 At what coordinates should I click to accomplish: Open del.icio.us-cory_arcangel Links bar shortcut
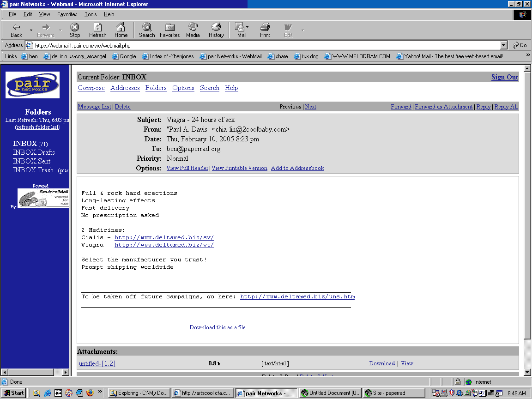point(75,56)
